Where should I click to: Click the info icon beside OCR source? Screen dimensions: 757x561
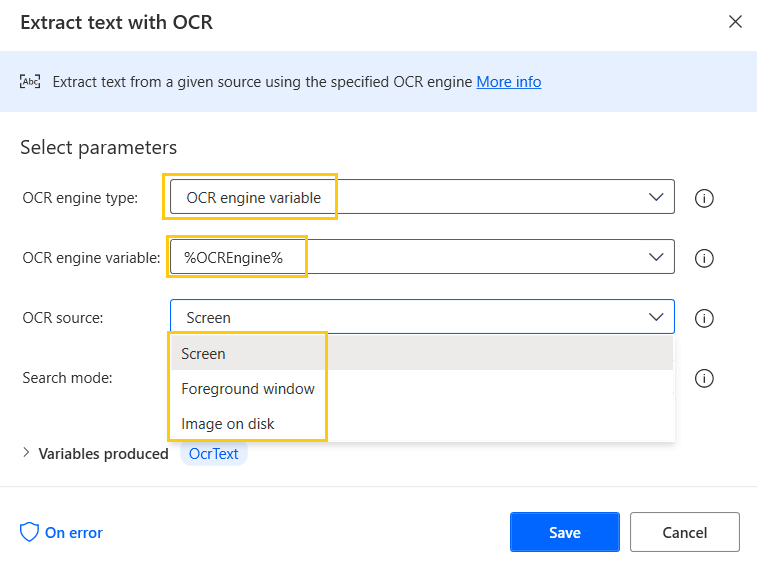[704, 318]
